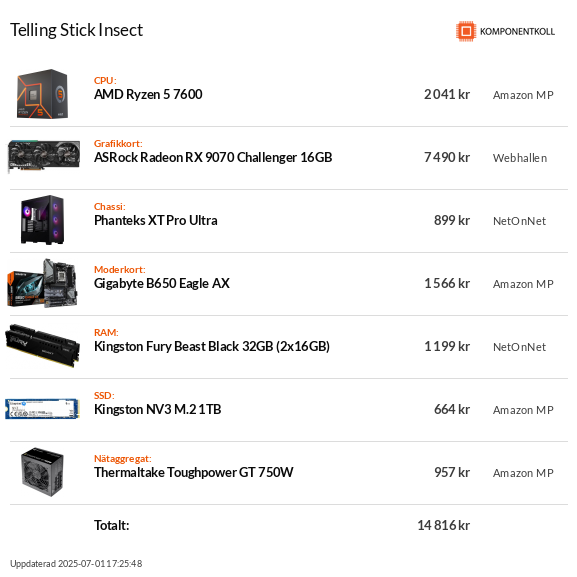Click the Gigabyte B650 Eagle AX motherboard image

click(42, 283)
